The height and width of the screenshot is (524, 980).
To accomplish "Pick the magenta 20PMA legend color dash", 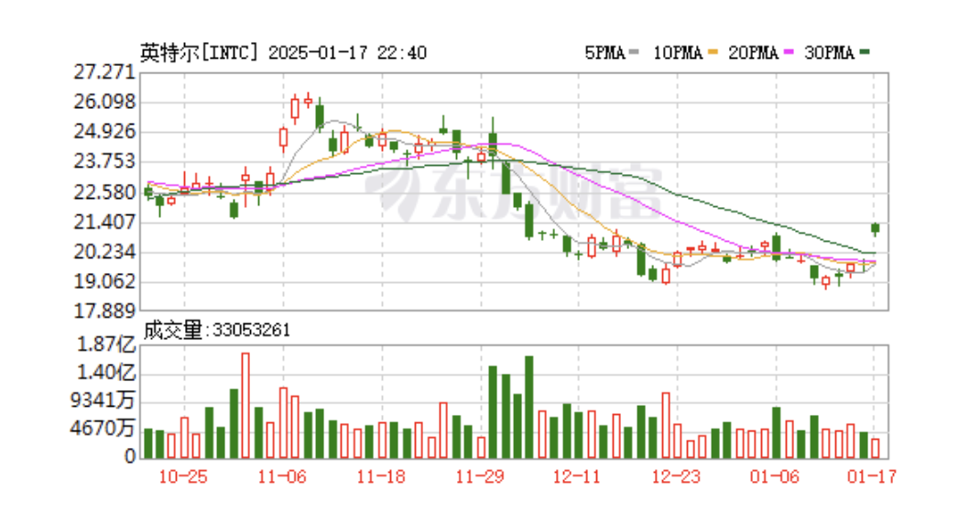I will [x=789, y=52].
